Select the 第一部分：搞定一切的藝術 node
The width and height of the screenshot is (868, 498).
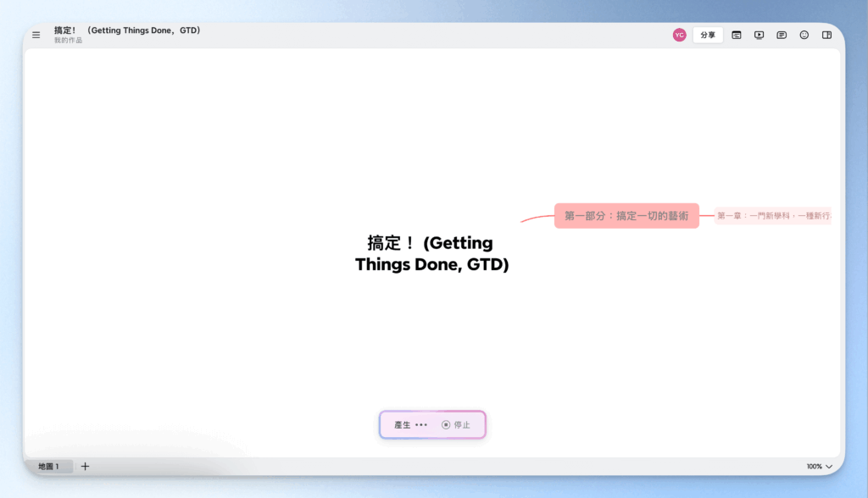pos(627,215)
